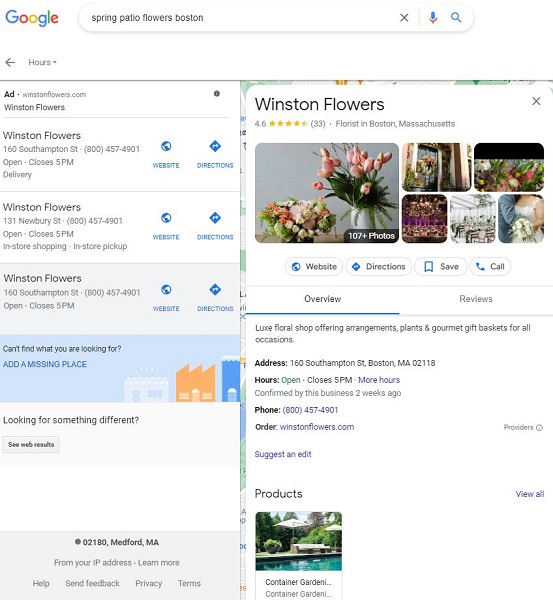Open the Winston Flowers ad link

[x=34, y=107]
